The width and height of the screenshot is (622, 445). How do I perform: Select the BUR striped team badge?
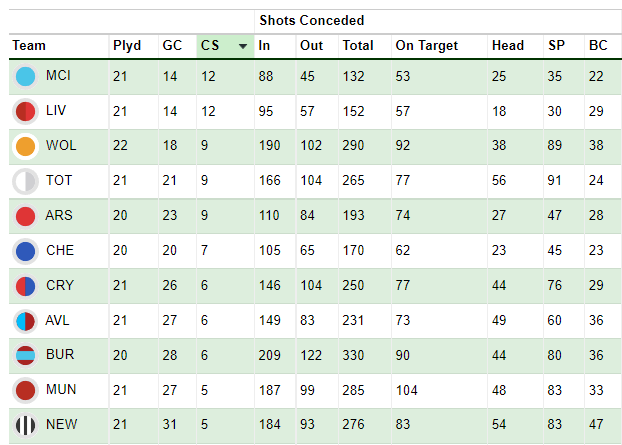click(25, 355)
